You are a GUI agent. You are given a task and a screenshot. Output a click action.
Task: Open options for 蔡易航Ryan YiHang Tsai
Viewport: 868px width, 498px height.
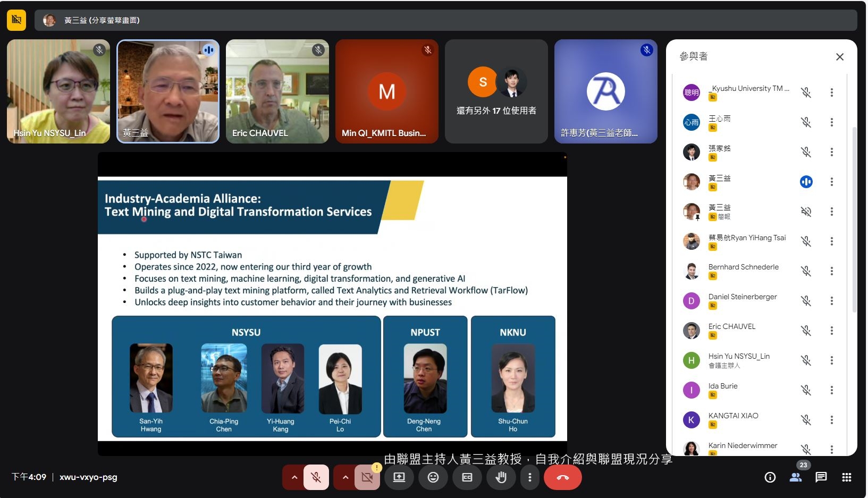click(x=832, y=241)
